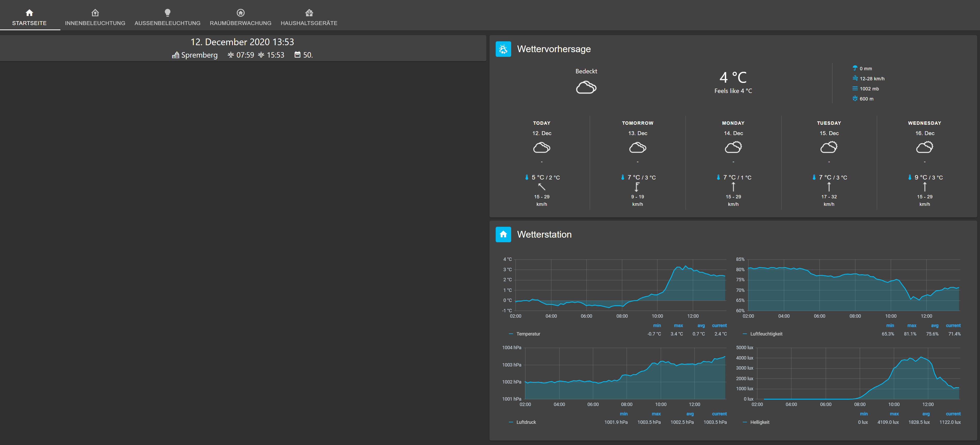The width and height of the screenshot is (980, 445).
Task: Click the sunset icon beside 15:53
Action: pos(261,55)
